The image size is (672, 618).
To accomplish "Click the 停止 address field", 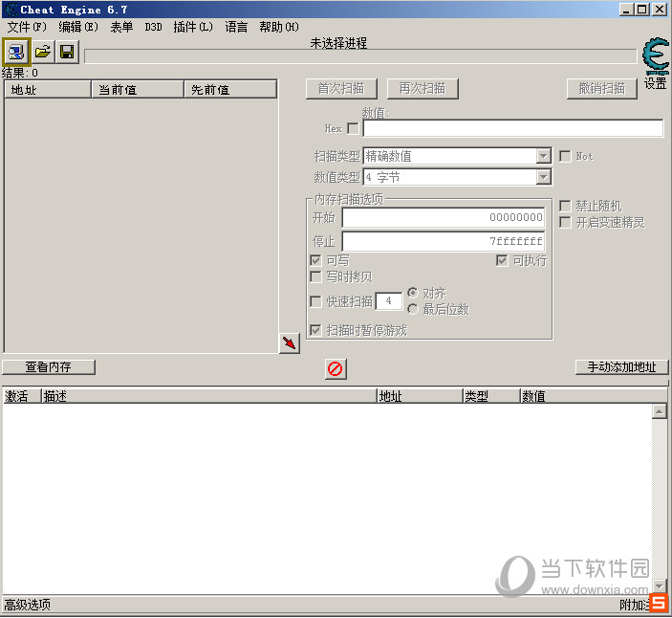I will pos(444,241).
